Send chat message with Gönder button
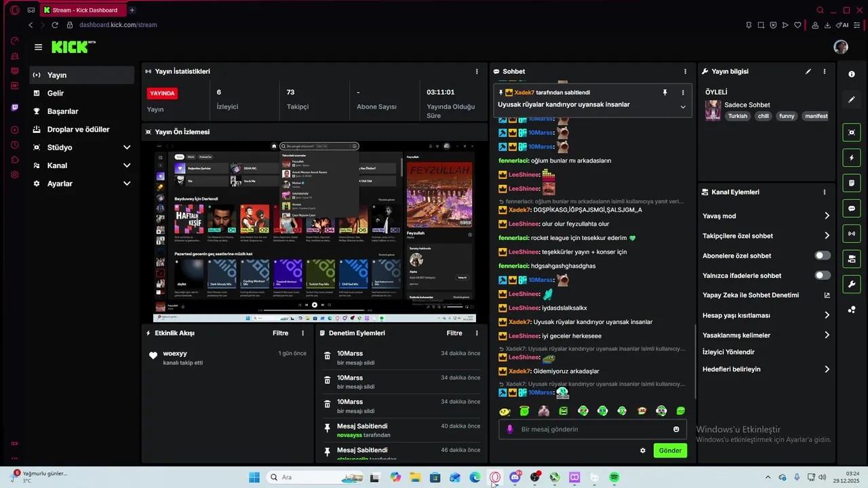 point(670,450)
